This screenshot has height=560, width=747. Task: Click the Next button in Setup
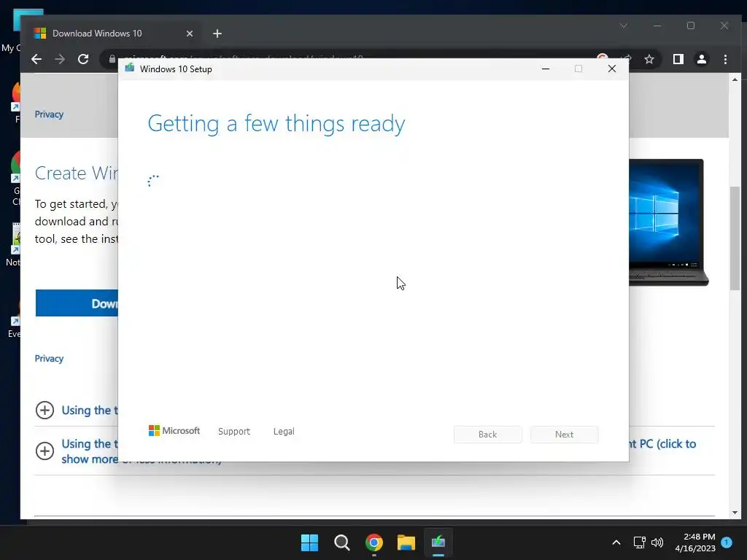coord(565,435)
